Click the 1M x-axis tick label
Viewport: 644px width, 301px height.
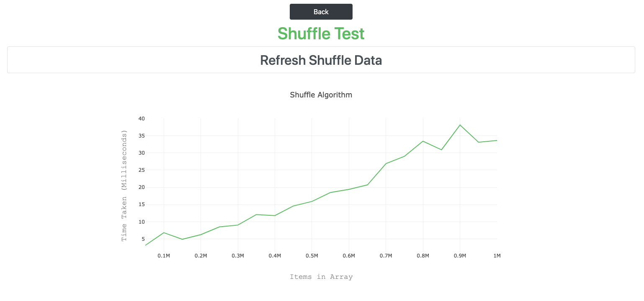click(x=497, y=256)
